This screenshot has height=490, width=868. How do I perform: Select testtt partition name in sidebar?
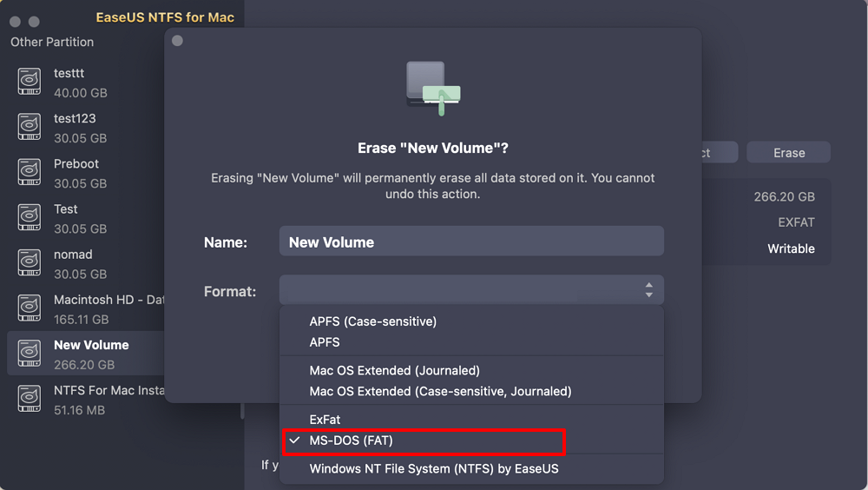coord(69,73)
